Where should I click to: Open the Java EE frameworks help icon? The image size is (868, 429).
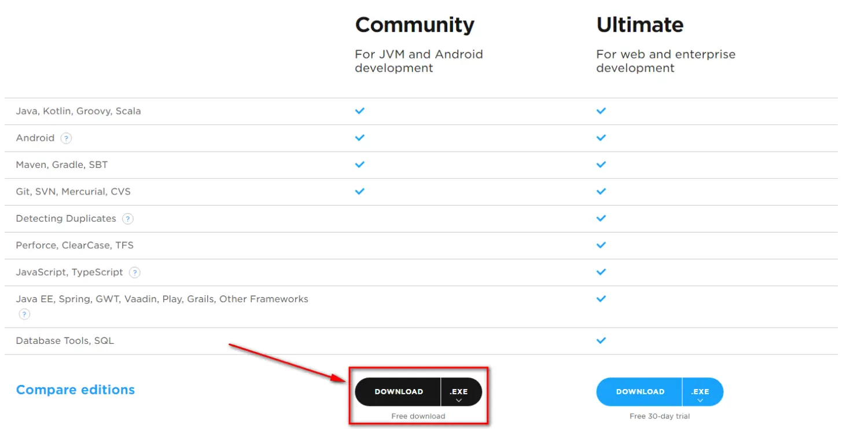click(24, 314)
